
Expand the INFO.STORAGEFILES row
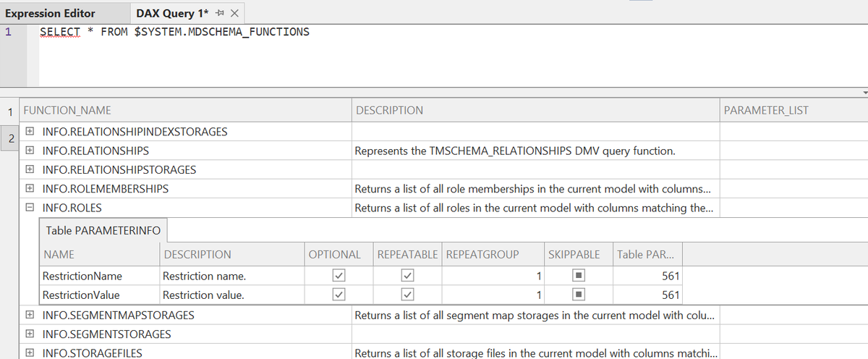click(29, 353)
